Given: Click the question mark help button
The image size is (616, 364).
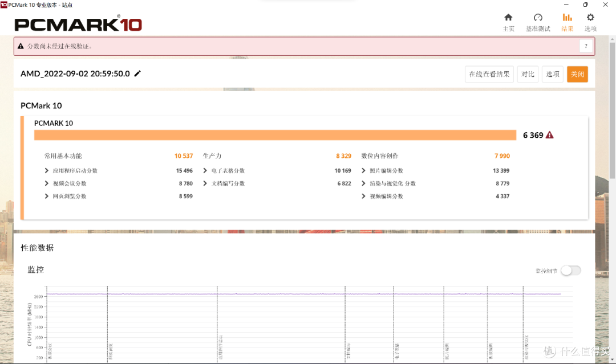Looking at the screenshot, I should [x=586, y=46].
